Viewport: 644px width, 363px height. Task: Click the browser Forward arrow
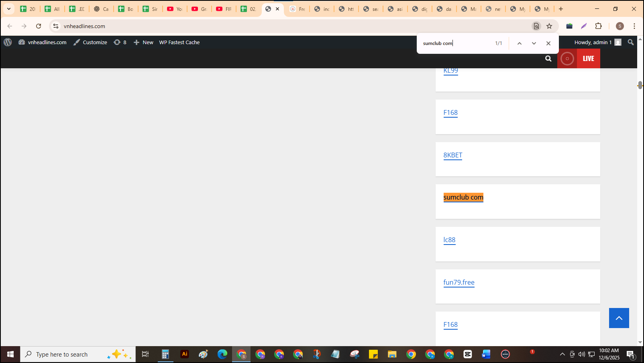24,26
